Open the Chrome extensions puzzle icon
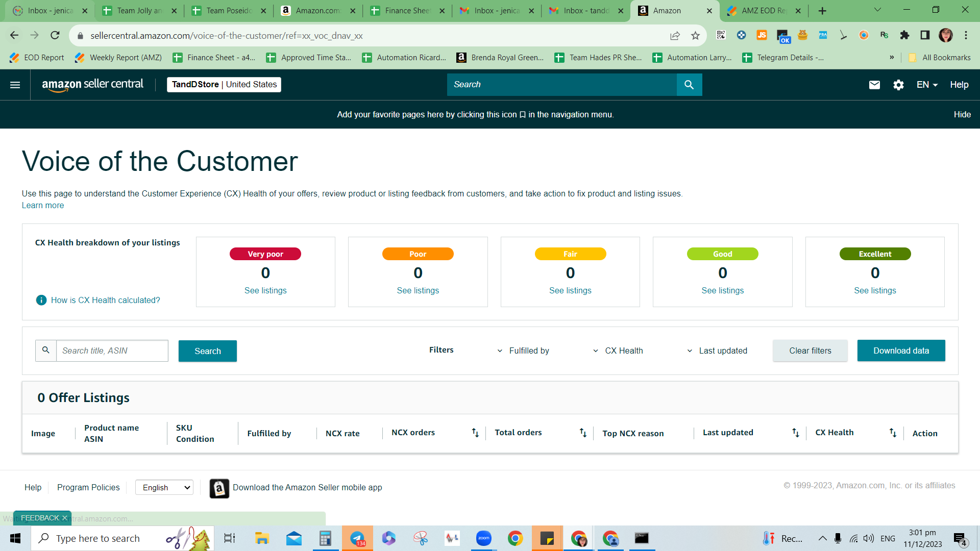The width and height of the screenshot is (980, 551). [x=904, y=35]
